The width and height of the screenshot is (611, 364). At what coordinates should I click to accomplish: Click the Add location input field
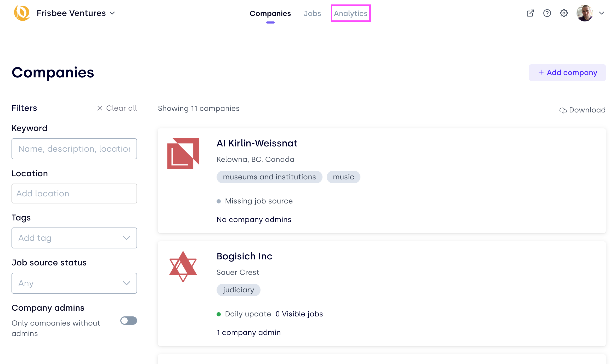[x=74, y=194]
